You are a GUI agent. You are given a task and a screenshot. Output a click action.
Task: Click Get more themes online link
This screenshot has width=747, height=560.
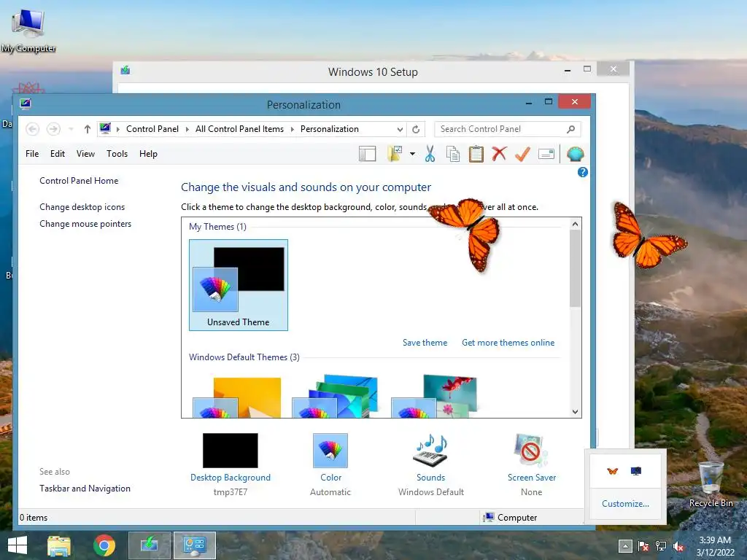tap(508, 343)
